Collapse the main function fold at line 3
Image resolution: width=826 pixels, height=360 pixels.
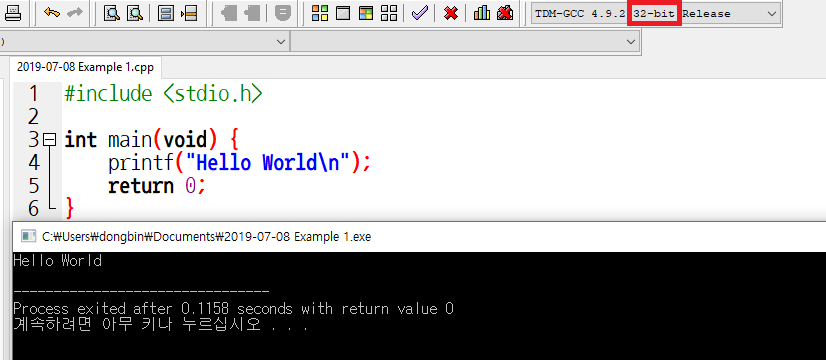pos(50,140)
